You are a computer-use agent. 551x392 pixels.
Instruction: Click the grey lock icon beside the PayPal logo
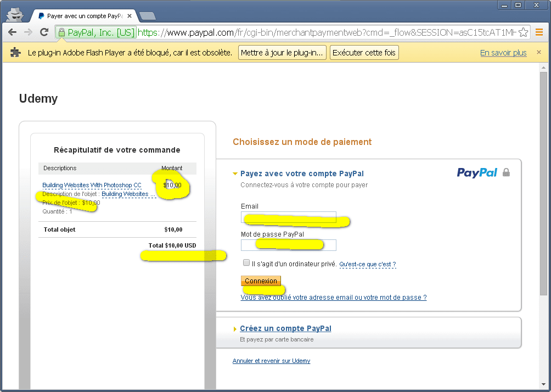pyautogui.click(x=506, y=172)
